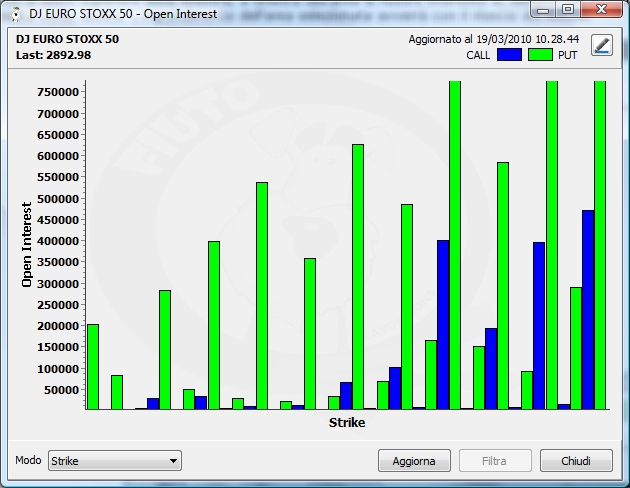
Task: Click the Chiudi button
Action: pyautogui.click(x=576, y=461)
